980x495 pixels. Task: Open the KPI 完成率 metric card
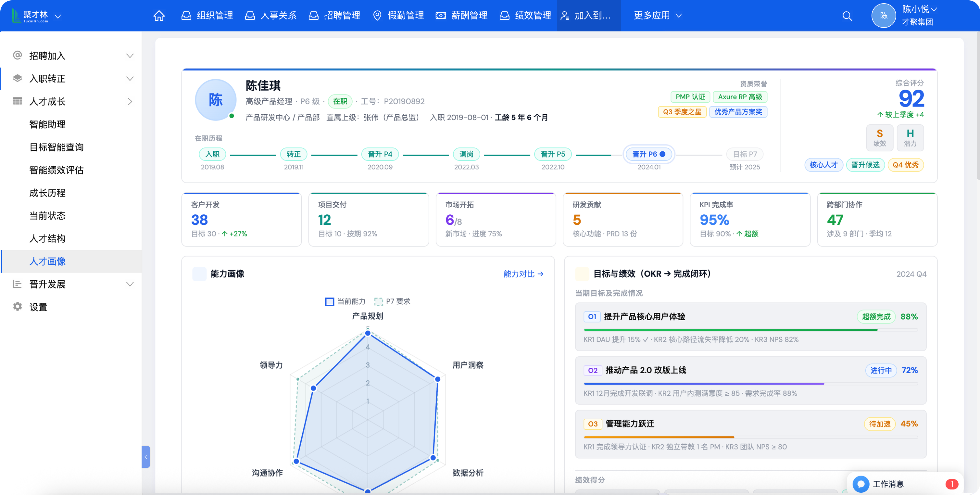(x=750, y=220)
